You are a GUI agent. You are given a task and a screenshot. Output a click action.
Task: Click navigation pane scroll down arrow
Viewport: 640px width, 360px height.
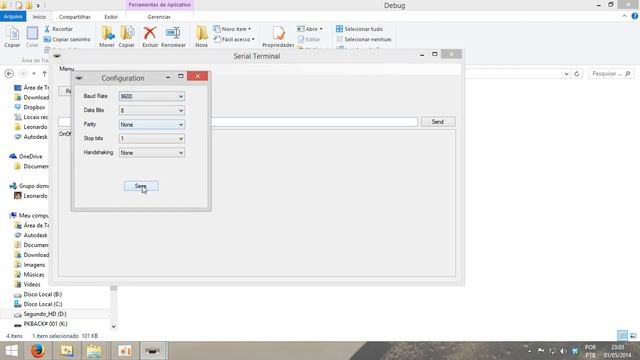(x=113, y=326)
